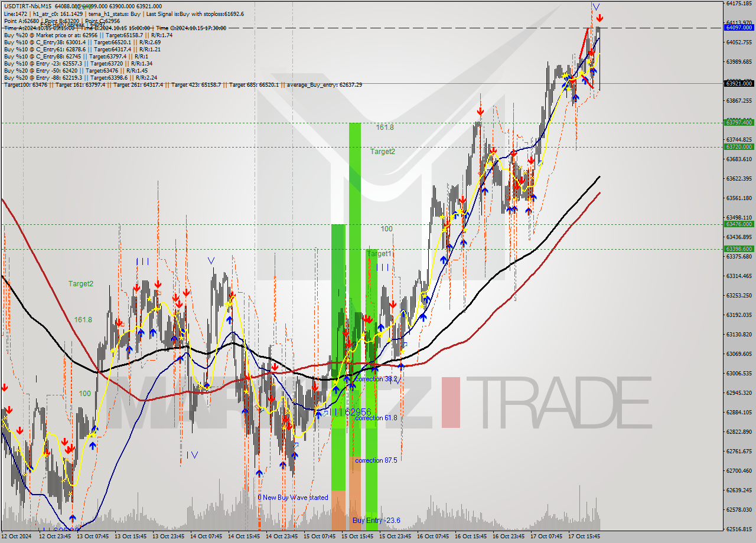Click the 64175.280 price axis value
The image size is (756, 543).
click(739, 3)
